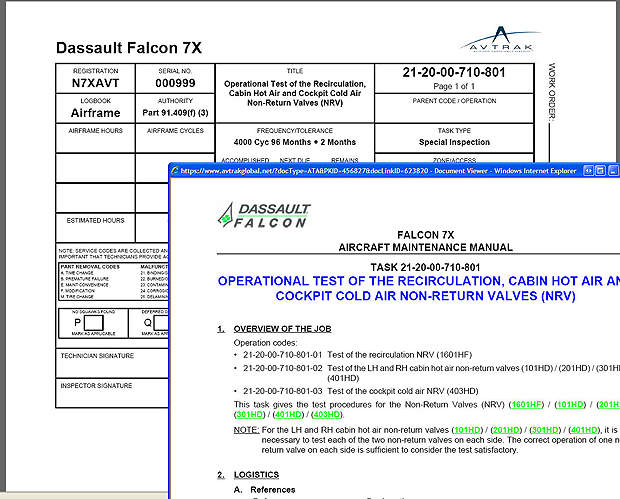Click the Document Viewer window title bar URL
Screen dimensions: 620x499
pyautogui.click(x=304, y=171)
